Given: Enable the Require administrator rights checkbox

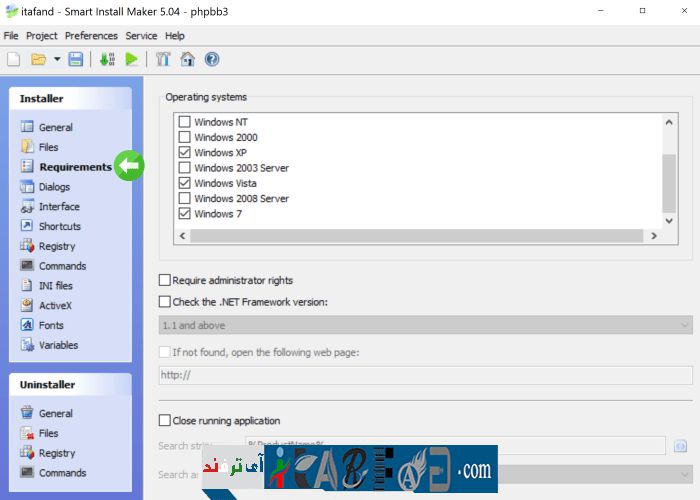Looking at the screenshot, I should tap(165, 281).
